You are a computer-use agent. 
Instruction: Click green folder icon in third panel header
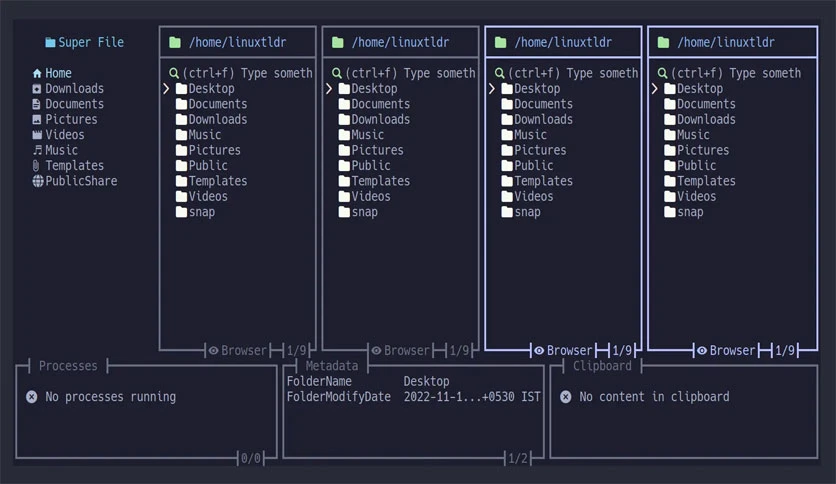click(x=500, y=42)
